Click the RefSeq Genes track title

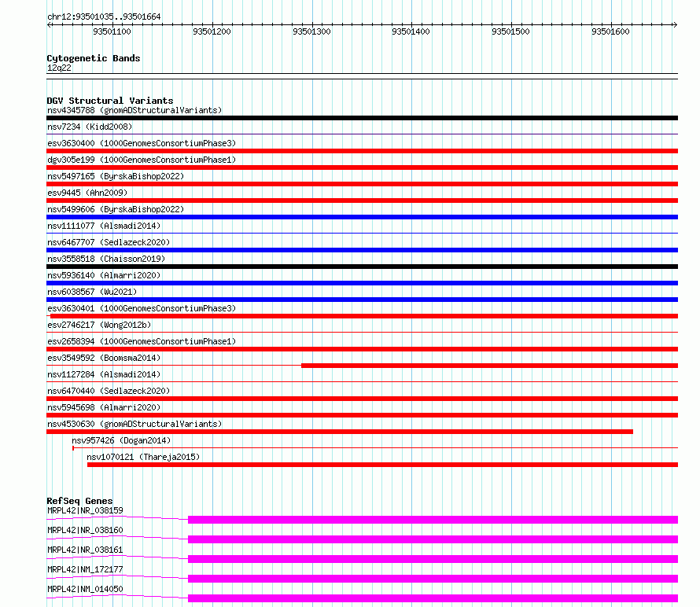click(80, 501)
